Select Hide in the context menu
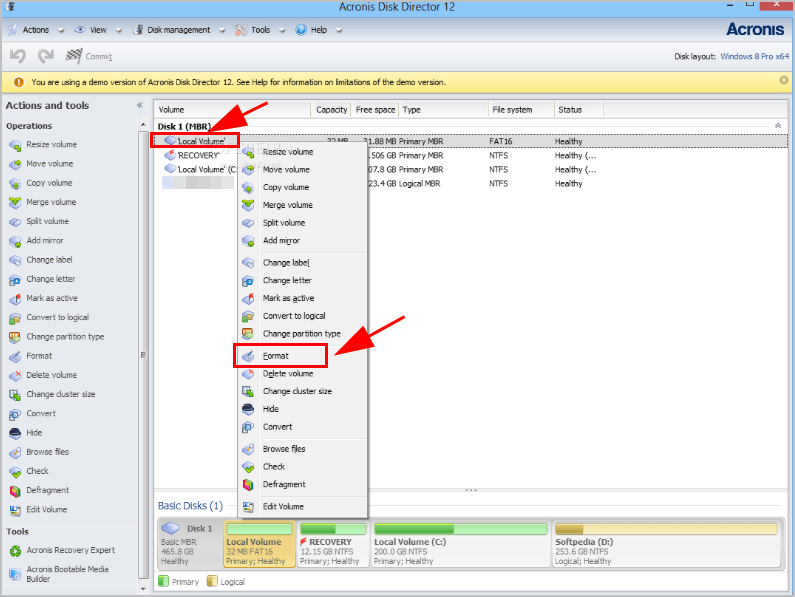795x597 pixels. [302, 409]
